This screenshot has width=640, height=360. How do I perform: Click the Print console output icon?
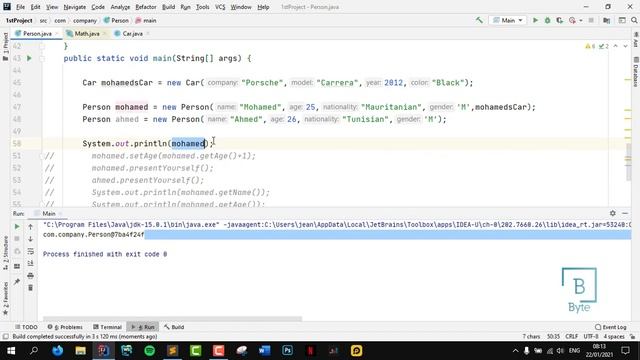[30, 276]
